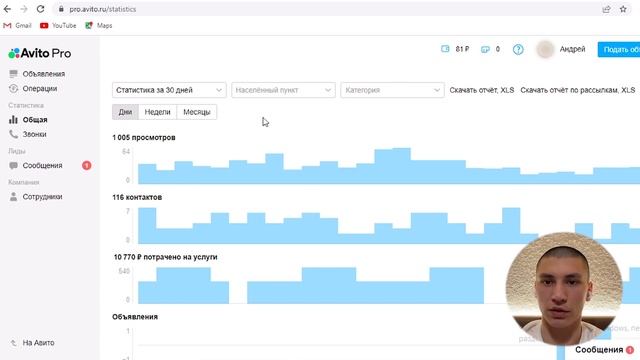Click the browser forward arrow
Viewport: 640px width, 360px height.
(x=24, y=9)
